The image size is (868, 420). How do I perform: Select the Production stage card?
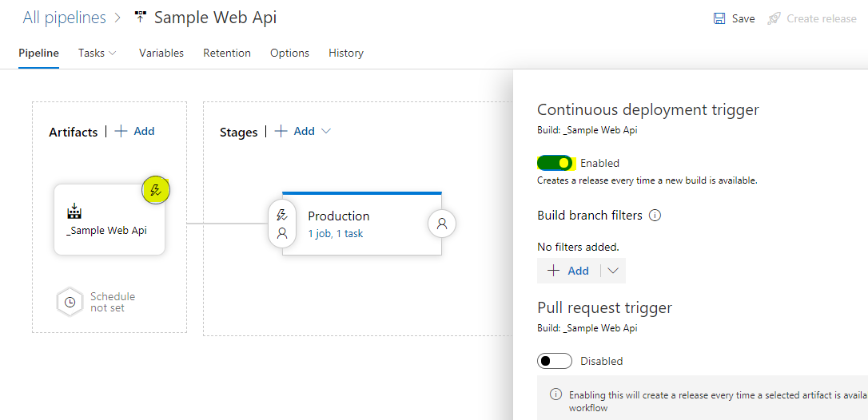(362, 224)
